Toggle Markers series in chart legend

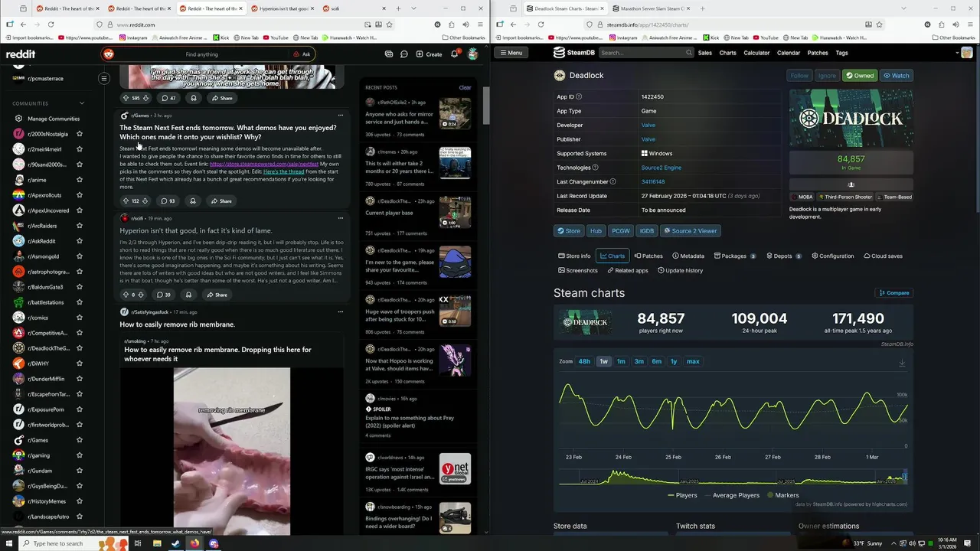coord(782,495)
